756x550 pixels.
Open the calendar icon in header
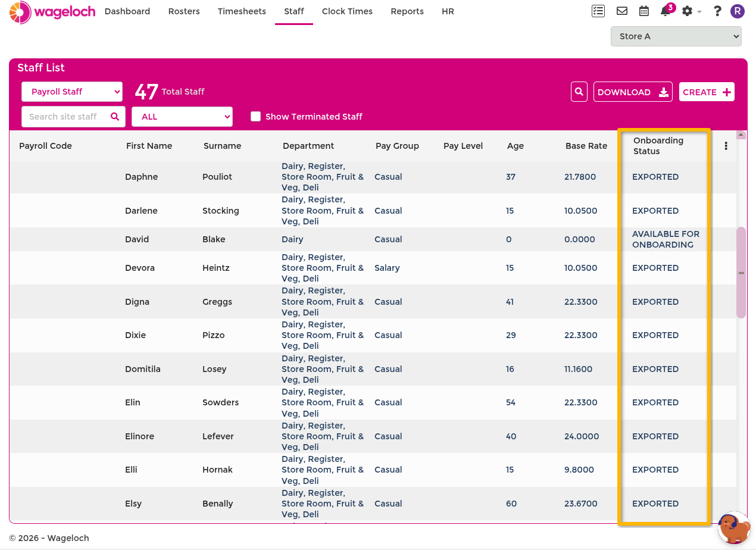643,11
